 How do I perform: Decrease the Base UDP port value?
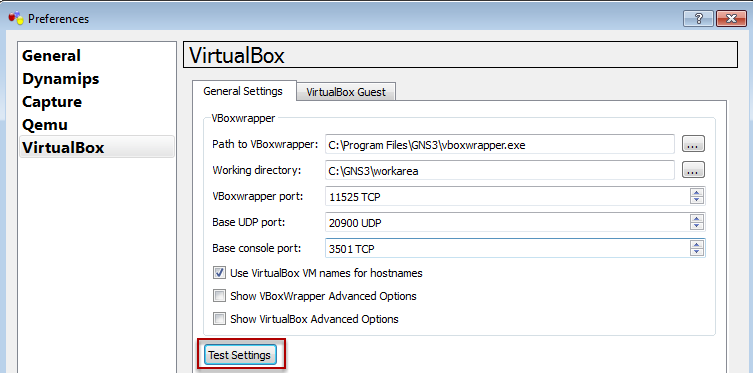pos(696,226)
